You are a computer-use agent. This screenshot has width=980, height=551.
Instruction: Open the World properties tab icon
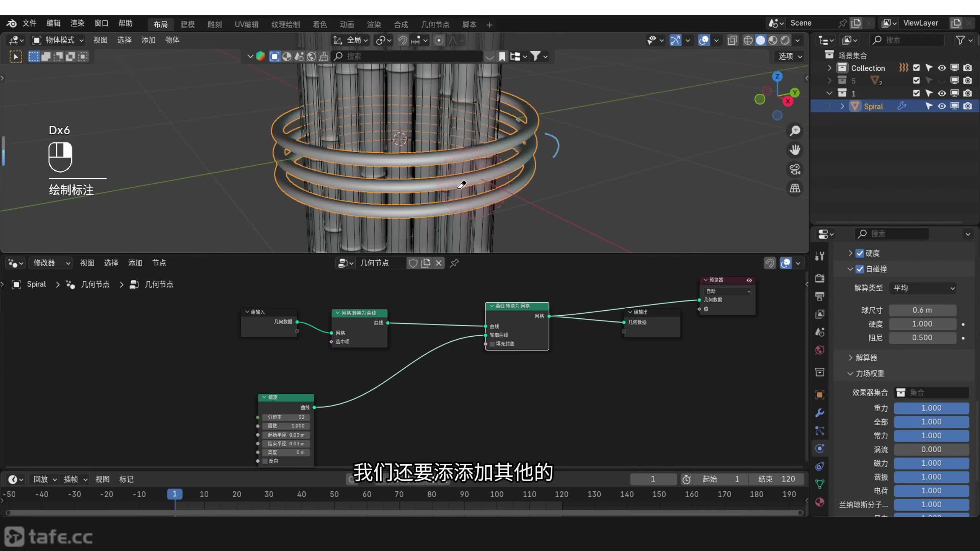[820, 350]
